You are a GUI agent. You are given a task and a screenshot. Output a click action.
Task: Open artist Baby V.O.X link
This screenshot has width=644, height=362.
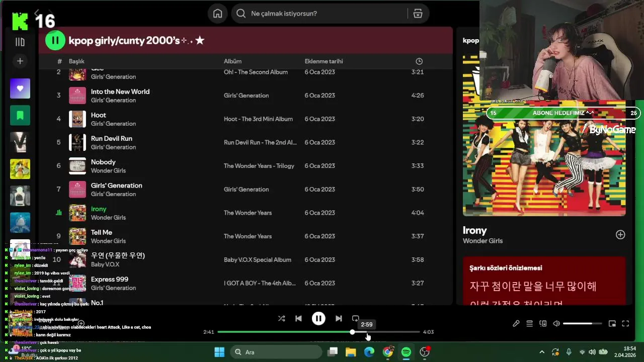tap(105, 264)
